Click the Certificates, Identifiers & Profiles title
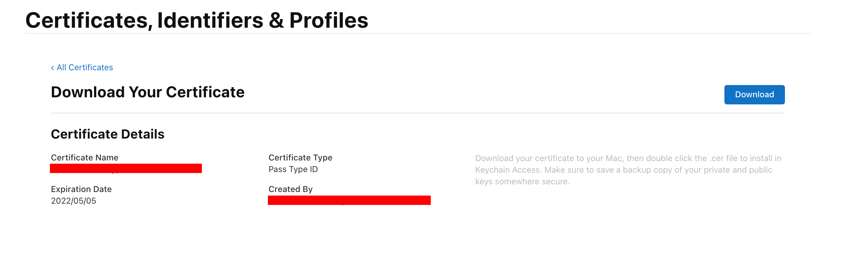Image resolution: width=868 pixels, height=270 pixels. (196, 20)
